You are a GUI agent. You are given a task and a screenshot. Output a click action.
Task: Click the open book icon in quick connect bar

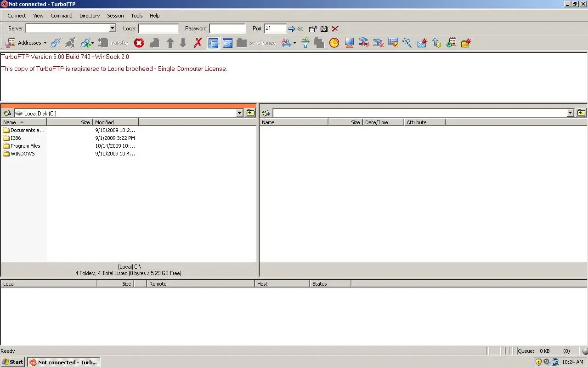(324, 29)
